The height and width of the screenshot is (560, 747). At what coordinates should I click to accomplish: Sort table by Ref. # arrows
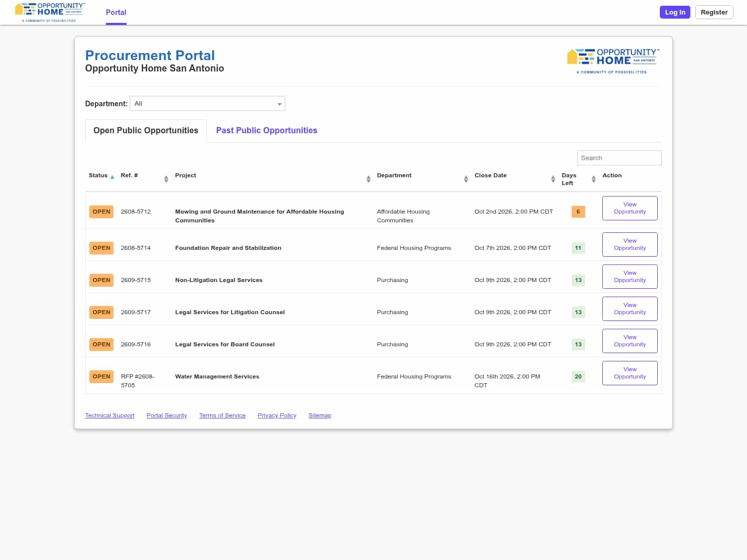(x=166, y=179)
